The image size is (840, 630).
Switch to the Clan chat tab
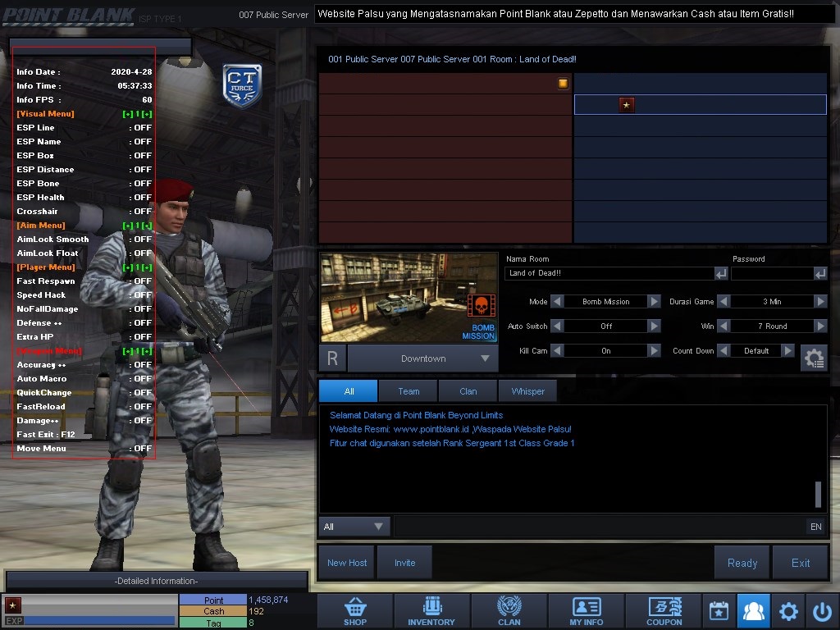[468, 391]
